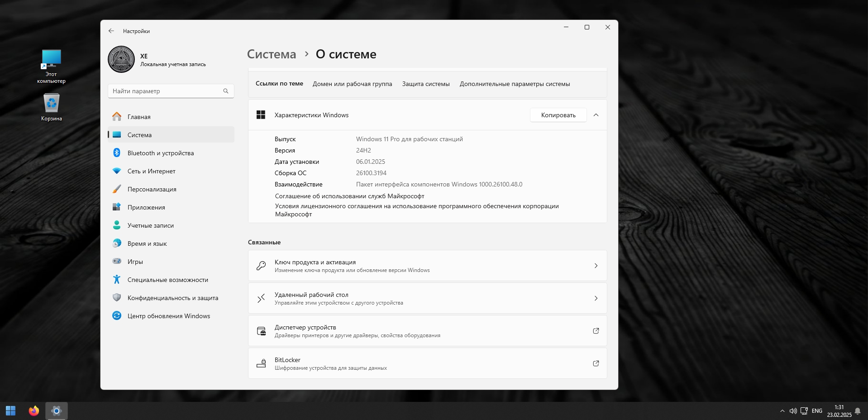Viewport: 868px width, 420px height.
Task: Open Центр обновления Windows
Action: click(168, 316)
